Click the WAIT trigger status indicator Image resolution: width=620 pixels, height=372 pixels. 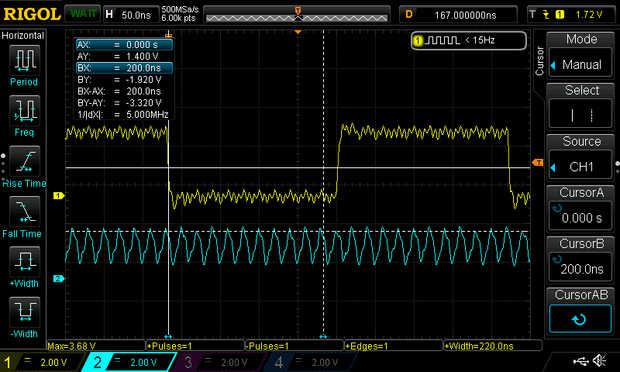[x=83, y=14]
